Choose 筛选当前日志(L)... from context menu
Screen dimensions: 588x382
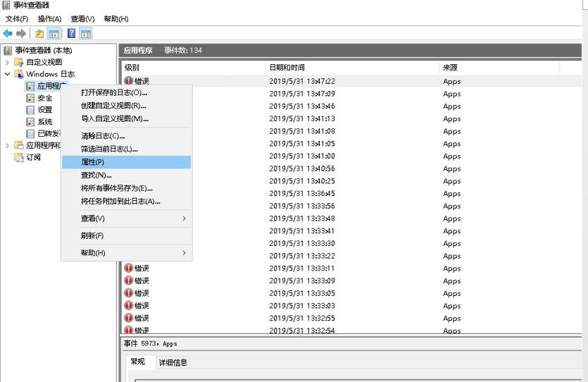pos(127,149)
